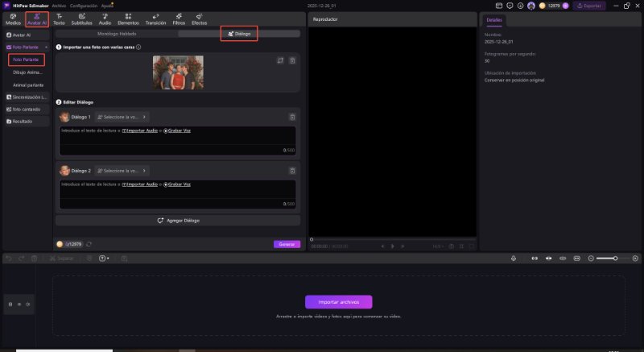Replace the imported photo using swap icon

click(x=279, y=60)
